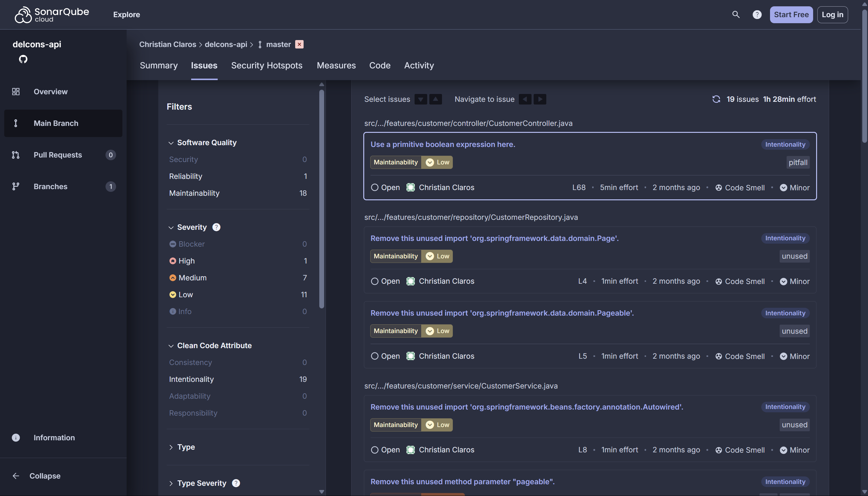Click the Information icon in sidebar
The image size is (868, 496).
click(16, 437)
